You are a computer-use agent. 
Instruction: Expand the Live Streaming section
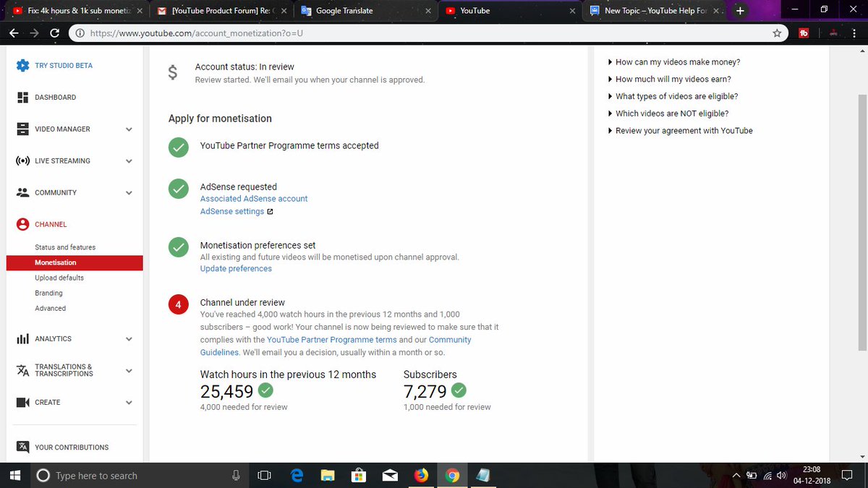point(129,161)
